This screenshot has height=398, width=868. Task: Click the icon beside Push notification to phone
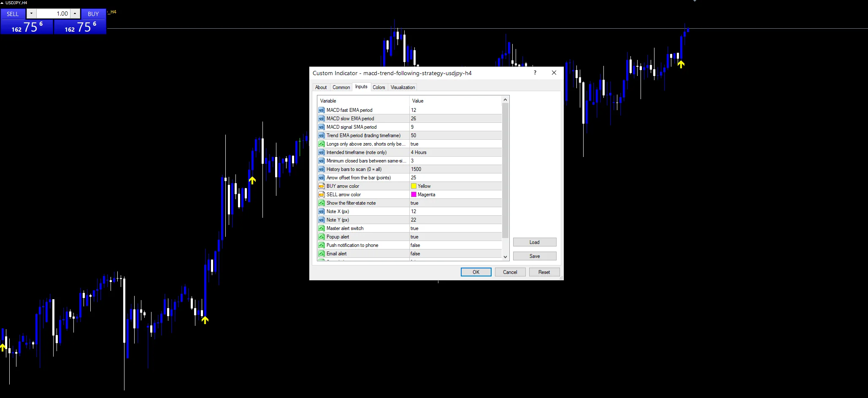coord(322,245)
